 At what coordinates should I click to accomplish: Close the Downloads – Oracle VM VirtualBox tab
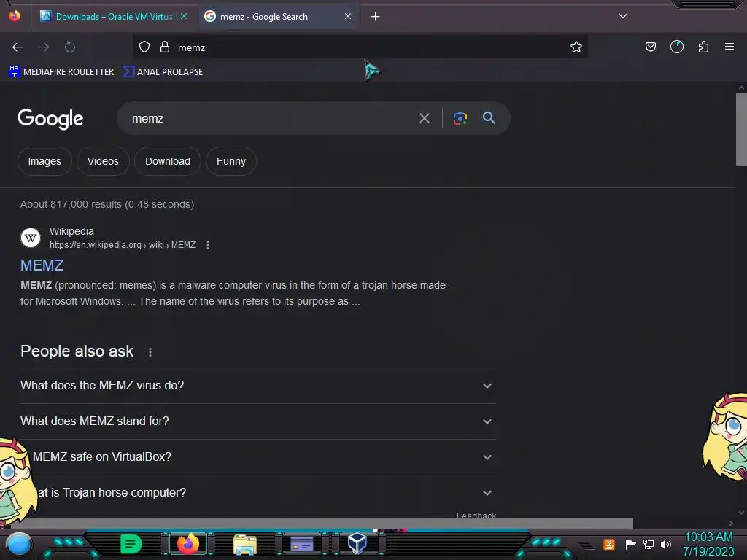click(x=184, y=17)
